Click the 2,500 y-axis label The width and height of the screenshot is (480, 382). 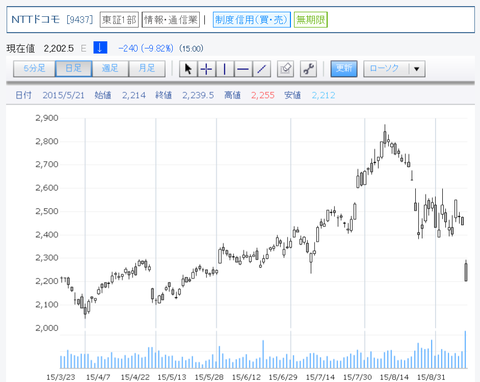tap(47, 211)
